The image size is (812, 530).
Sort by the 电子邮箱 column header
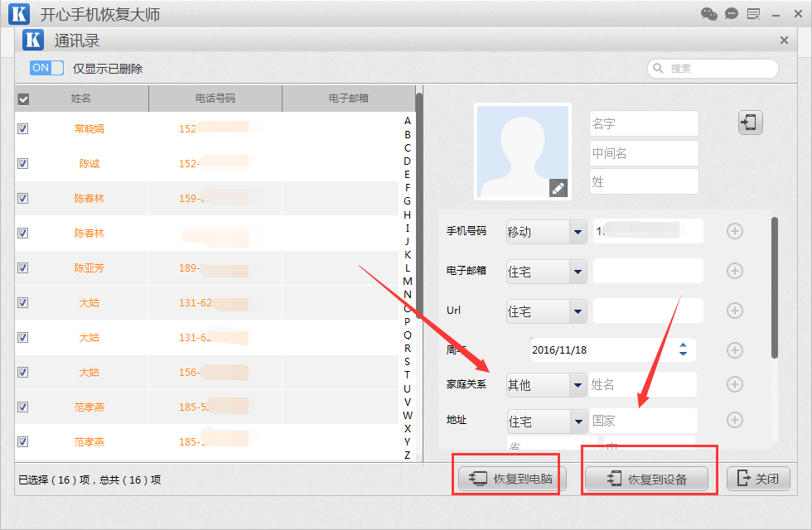click(349, 99)
